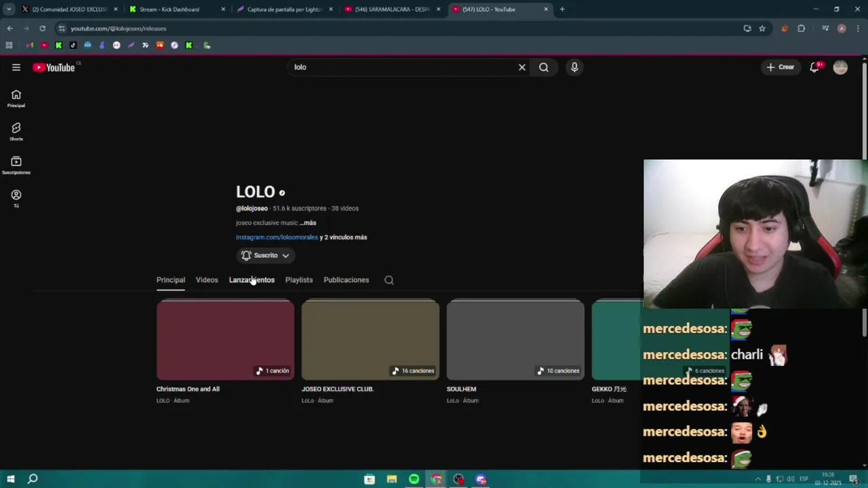Open the JOSEO EXCLUSIVE CLUB. album thumbnail
Viewport: 868px width, 488px height.
[x=370, y=340]
